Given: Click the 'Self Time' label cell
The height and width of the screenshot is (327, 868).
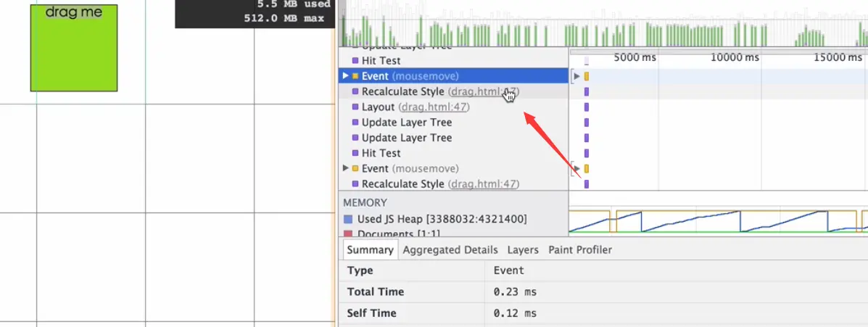Looking at the screenshot, I should pyautogui.click(x=412, y=312).
